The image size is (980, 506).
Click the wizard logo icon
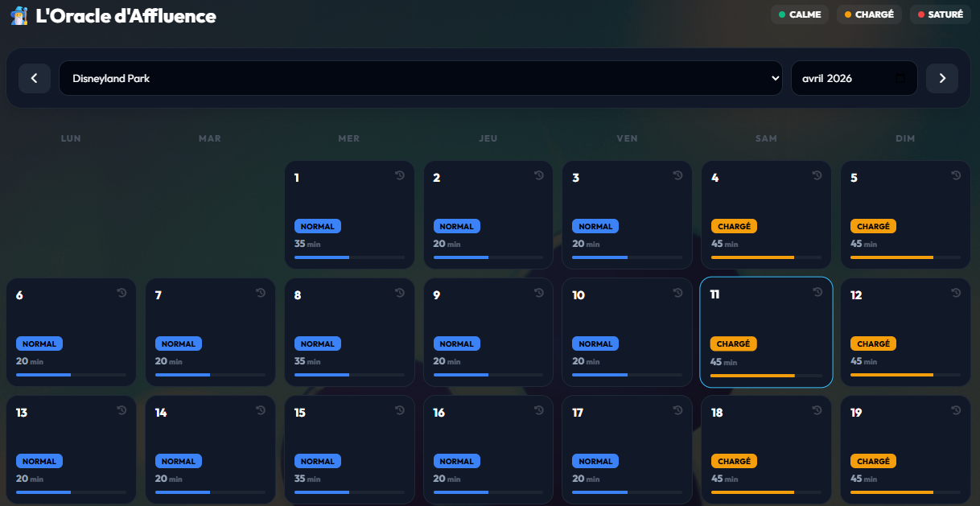point(19,15)
